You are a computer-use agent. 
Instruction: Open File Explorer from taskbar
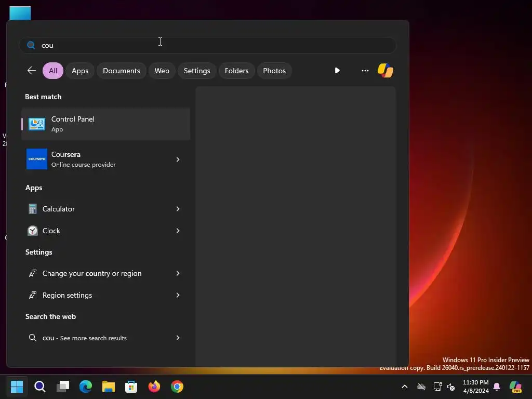(x=109, y=387)
